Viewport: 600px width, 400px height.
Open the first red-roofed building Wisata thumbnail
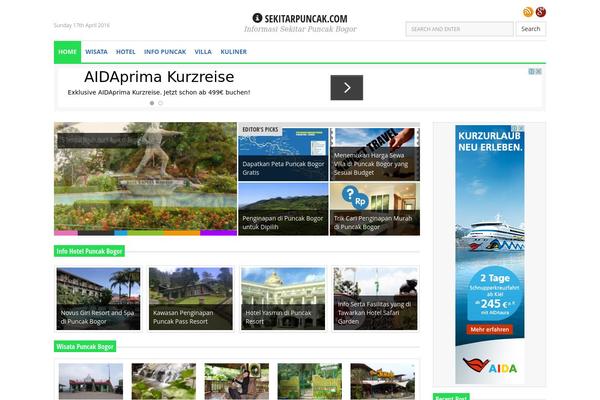(x=91, y=381)
